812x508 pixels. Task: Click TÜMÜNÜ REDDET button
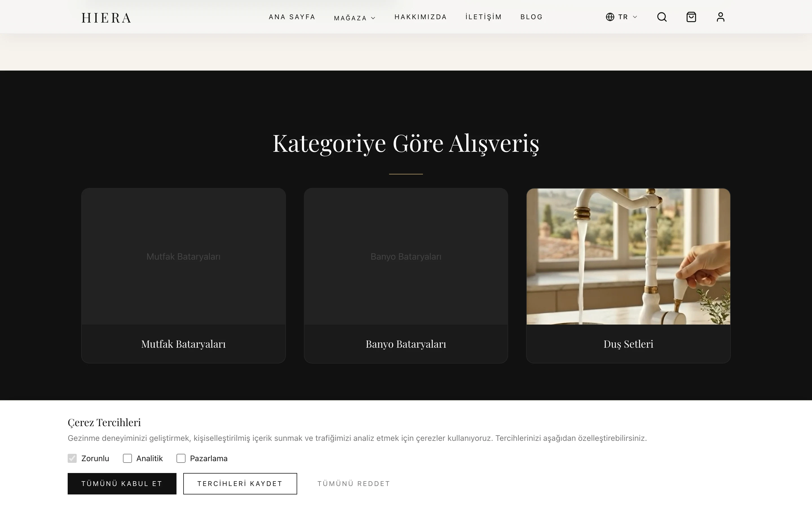tap(354, 483)
